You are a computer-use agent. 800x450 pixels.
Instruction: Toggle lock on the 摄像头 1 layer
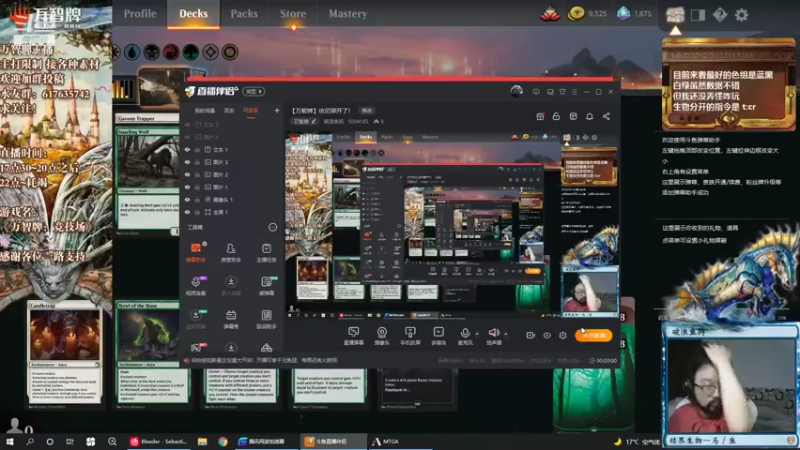[x=197, y=199]
